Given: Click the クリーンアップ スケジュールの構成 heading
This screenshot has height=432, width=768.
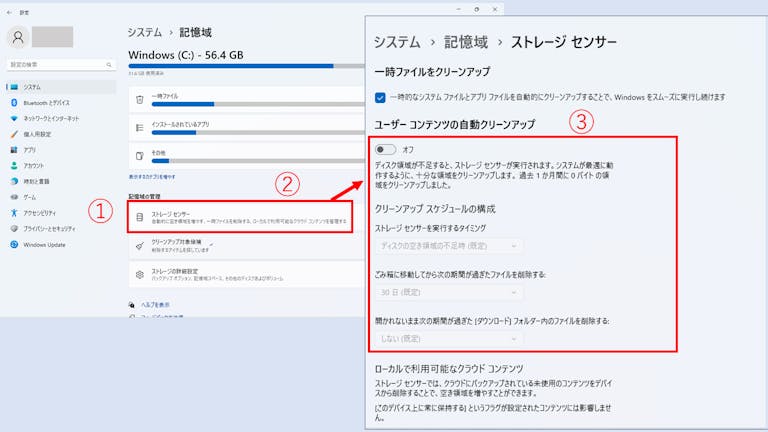Looking at the screenshot, I should tap(435, 209).
